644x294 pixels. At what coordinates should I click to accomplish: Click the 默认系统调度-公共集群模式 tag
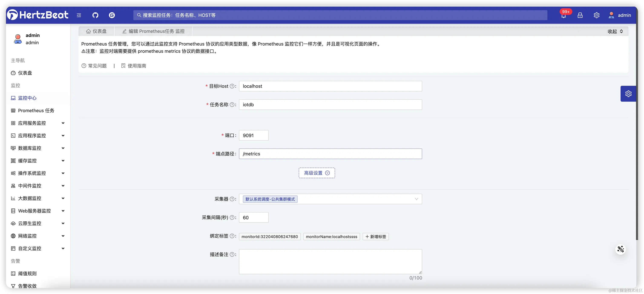pos(270,199)
